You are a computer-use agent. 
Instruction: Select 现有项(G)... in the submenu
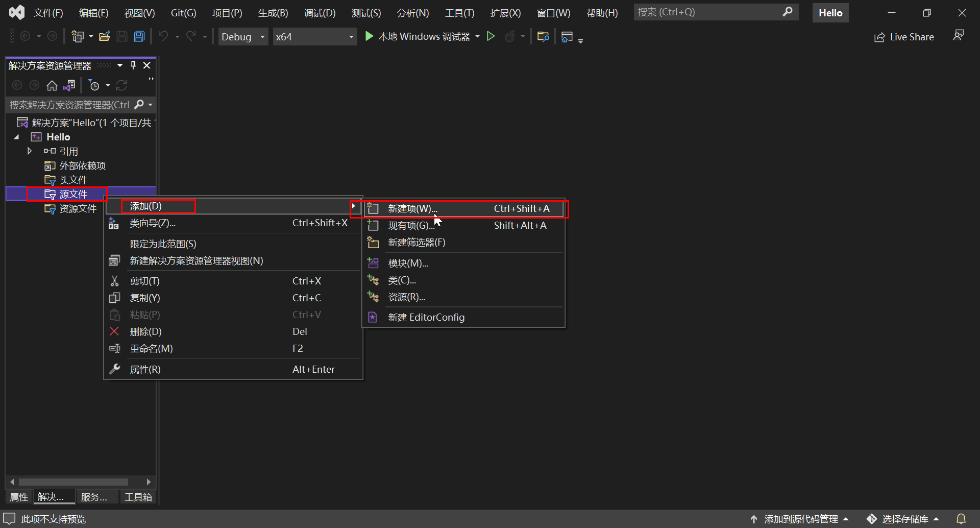pos(463,225)
